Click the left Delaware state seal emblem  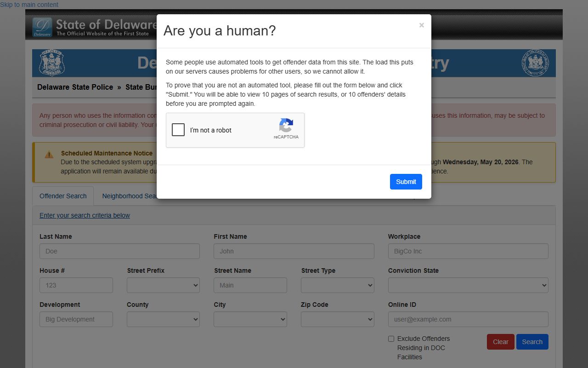point(52,63)
